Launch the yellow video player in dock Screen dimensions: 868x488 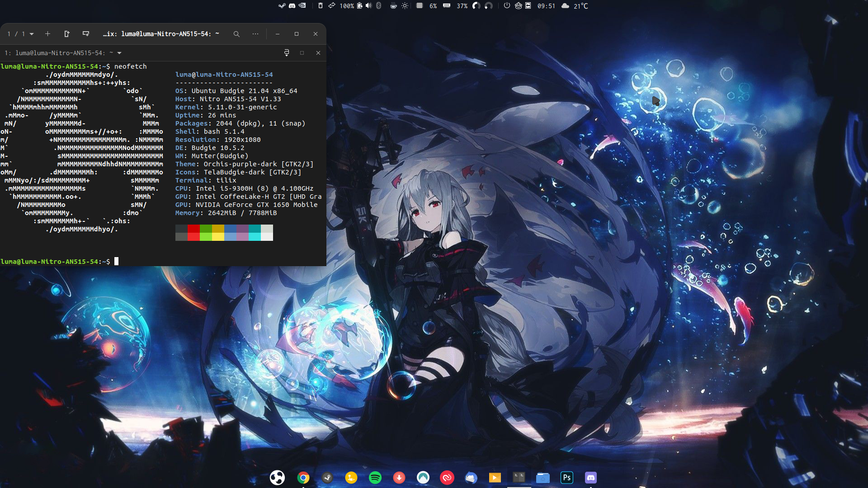coord(495,478)
